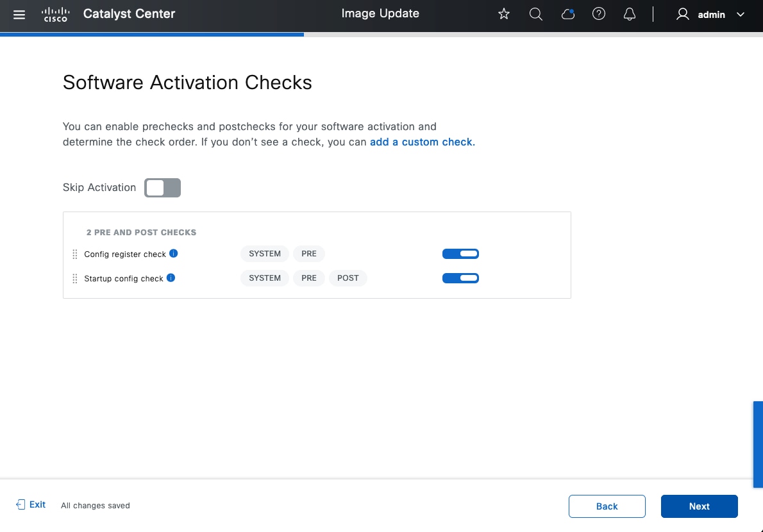Toggle the Skip Activation switch
This screenshot has width=763, height=532.
[162, 188]
